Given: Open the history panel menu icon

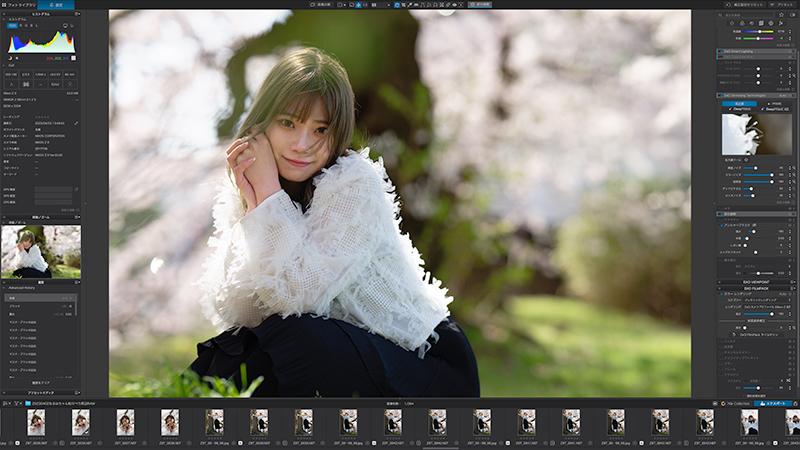Looking at the screenshot, I should click(77, 282).
